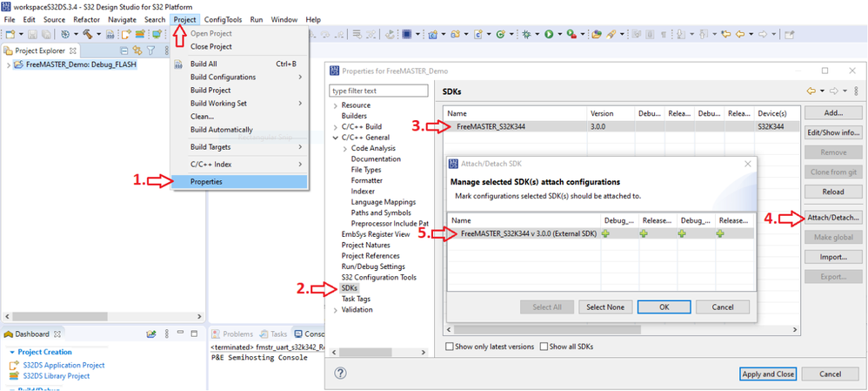Click the New C/C++ Project icon in toolbar
Screen dimensions: 868x391
[433, 34]
